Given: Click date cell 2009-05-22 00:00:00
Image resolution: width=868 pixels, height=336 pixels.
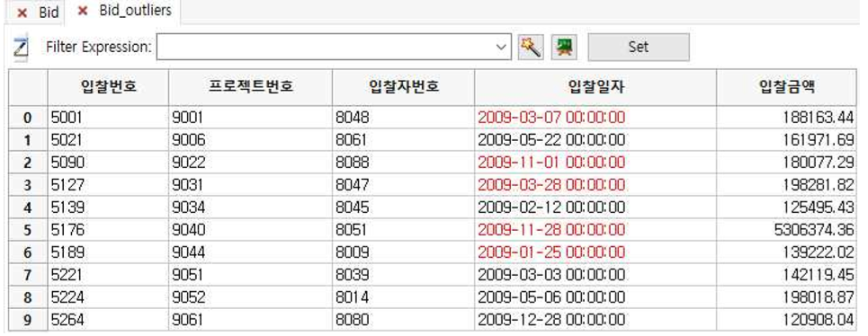Looking at the screenshot, I should click(x=595, y=140).
